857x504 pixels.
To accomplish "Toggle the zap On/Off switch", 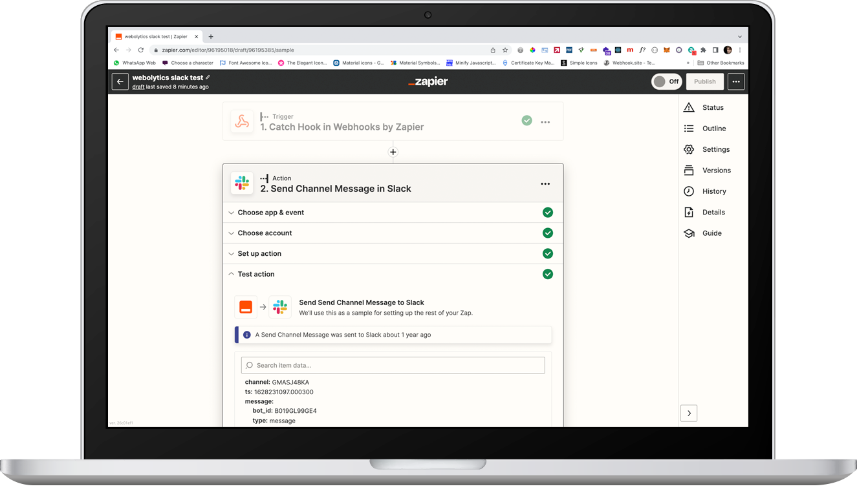I will click(666, 82).
